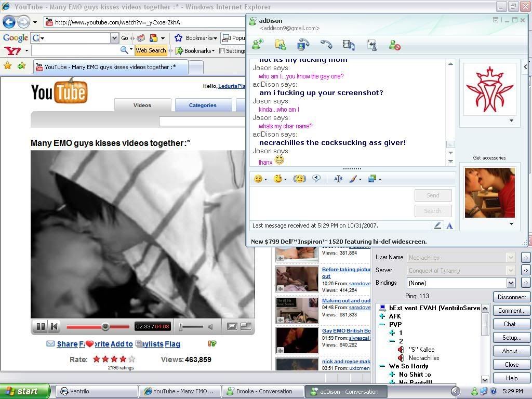This screenshot has width=532, height=399.
Task: Restart the video with the rewind button
Action: click(x=54, y=326)
